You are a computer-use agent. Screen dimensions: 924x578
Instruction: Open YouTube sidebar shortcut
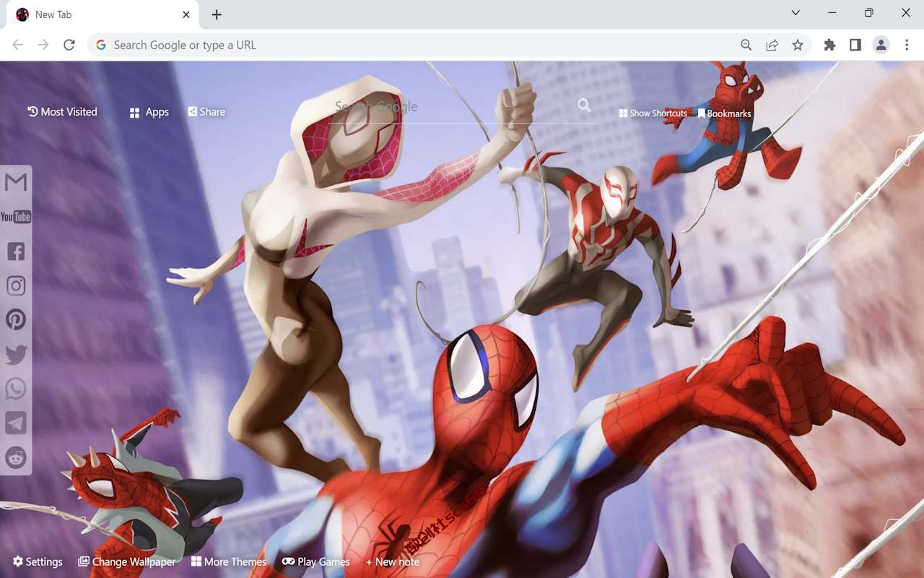coord(16,217)
